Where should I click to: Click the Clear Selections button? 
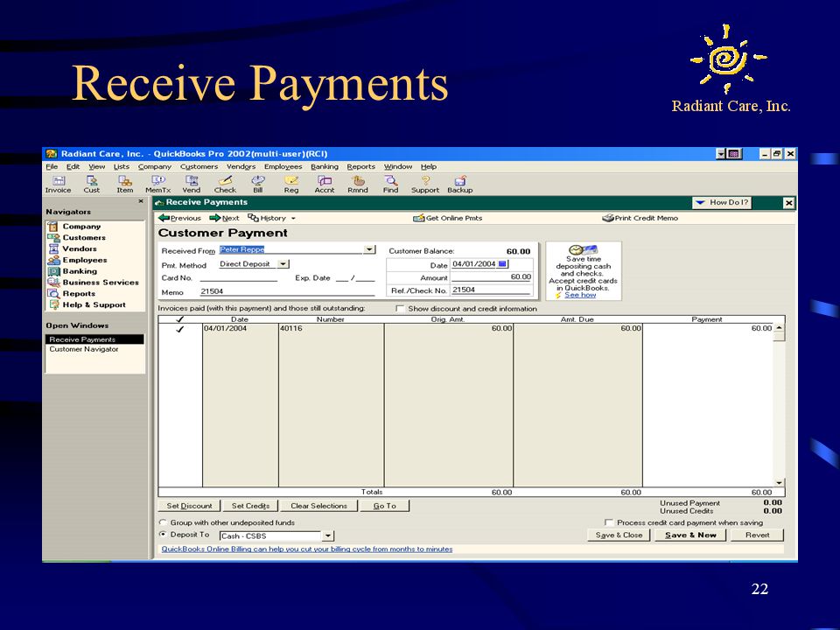(318, 506)
